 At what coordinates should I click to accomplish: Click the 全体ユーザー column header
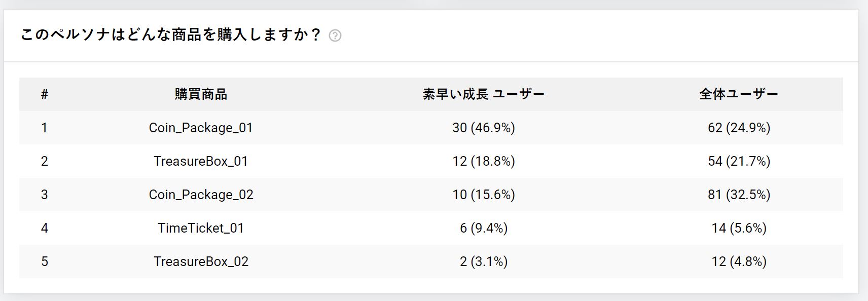coord(739,94)
